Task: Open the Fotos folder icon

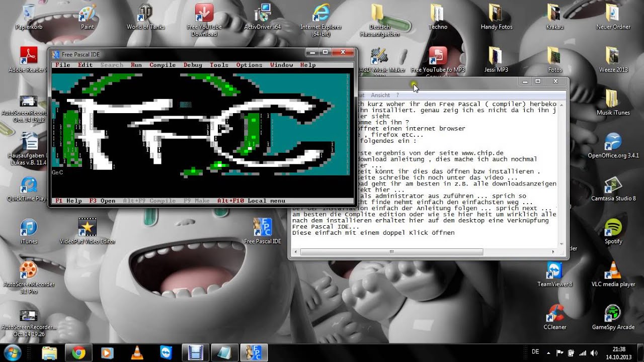Action: point(554,59)
